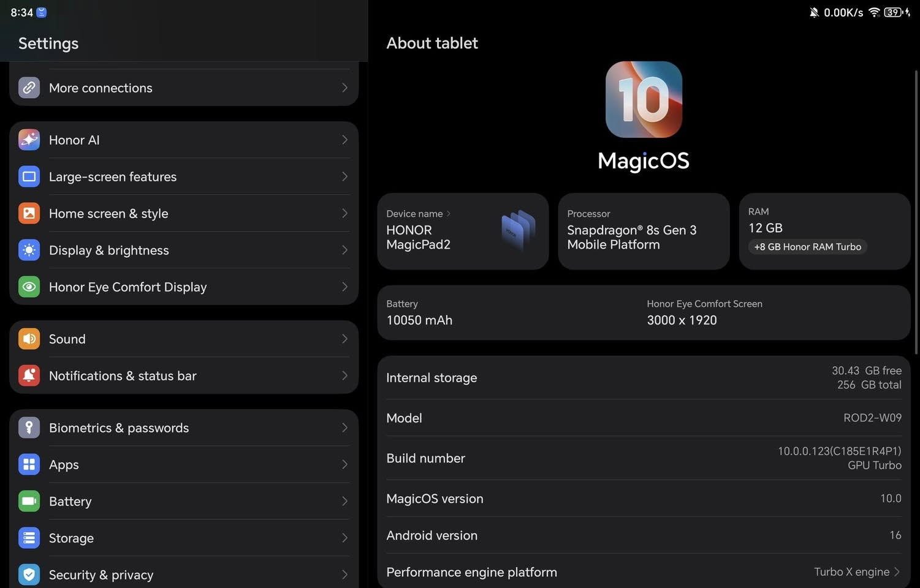Open Turbo X engine chevron
This screenshot has height=588, width=920.
coord(897,571)
